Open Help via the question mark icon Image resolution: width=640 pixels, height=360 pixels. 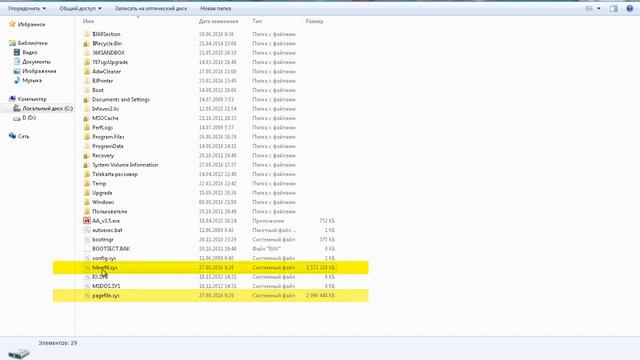629,8
